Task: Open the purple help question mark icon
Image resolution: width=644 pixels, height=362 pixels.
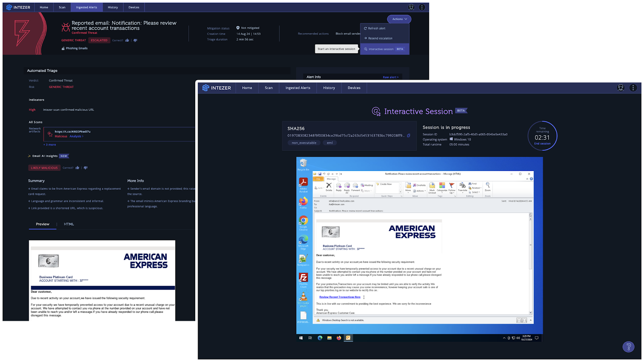Action: coord(628,346)
